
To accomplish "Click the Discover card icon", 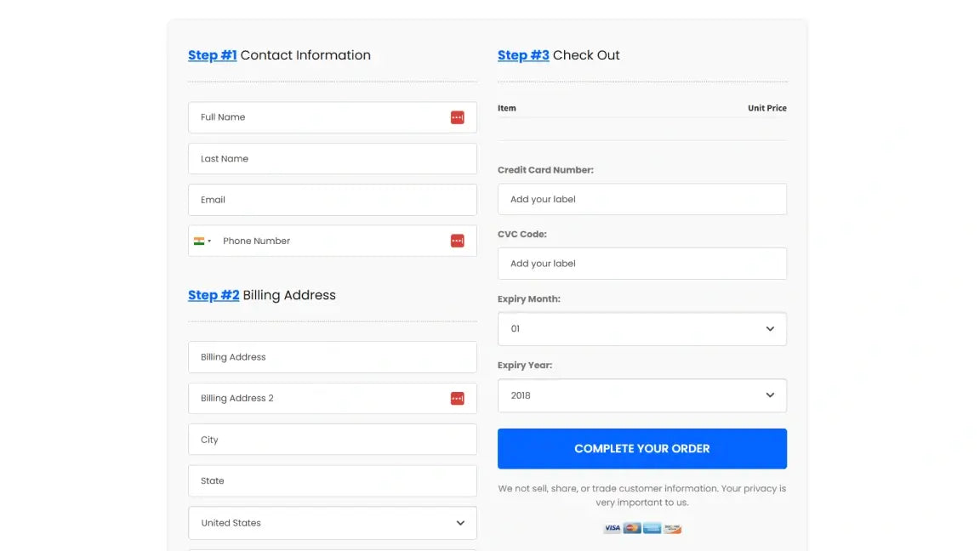I will point(672,528).
